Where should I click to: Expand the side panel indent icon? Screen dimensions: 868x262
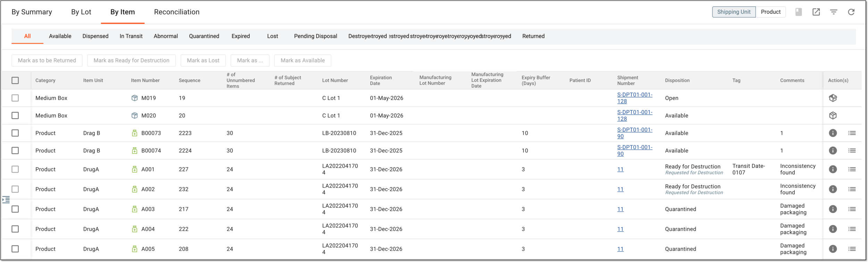point(6,200)
